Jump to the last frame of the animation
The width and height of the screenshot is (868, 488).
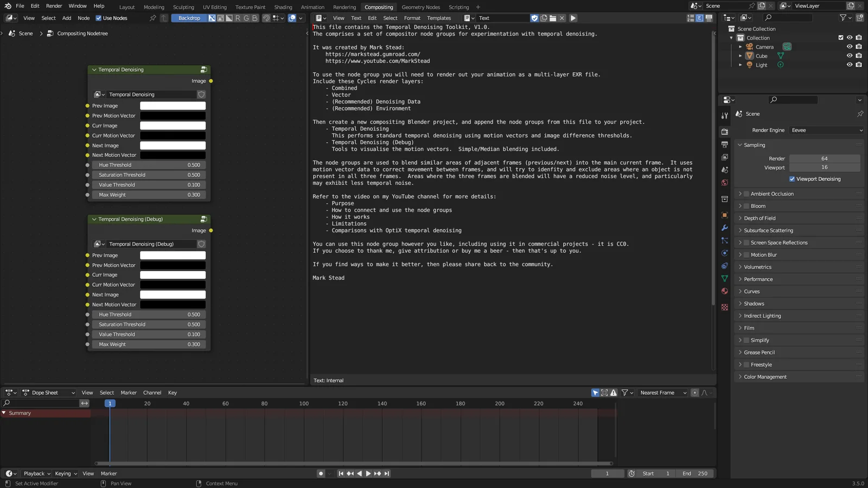pos(386,473)
